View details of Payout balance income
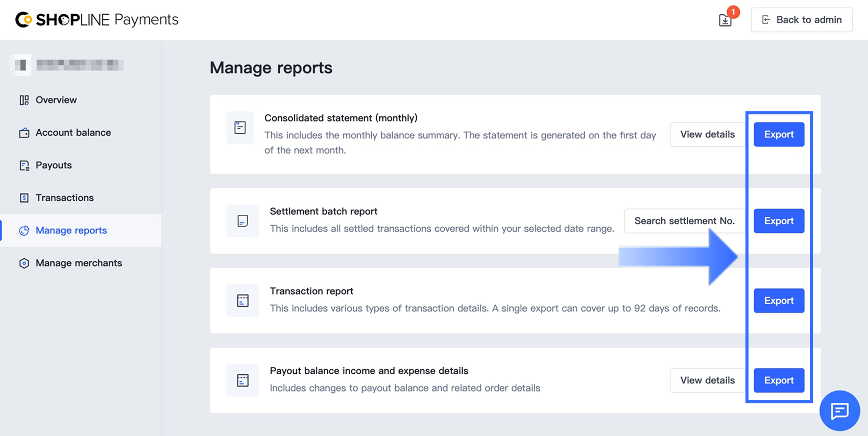The image size is (868, 436). tap(707, 380)
